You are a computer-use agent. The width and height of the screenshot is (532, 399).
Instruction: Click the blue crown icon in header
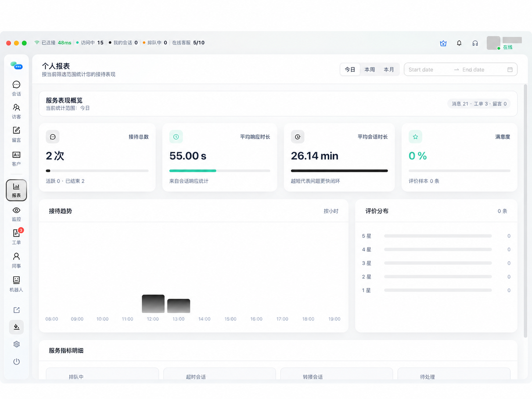[443, 43]
